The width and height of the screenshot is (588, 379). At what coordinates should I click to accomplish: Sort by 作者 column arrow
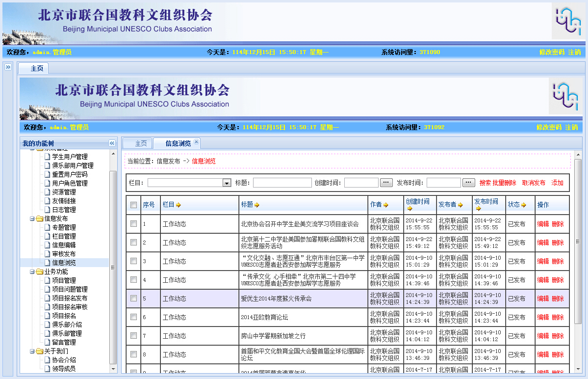point(386,205)
